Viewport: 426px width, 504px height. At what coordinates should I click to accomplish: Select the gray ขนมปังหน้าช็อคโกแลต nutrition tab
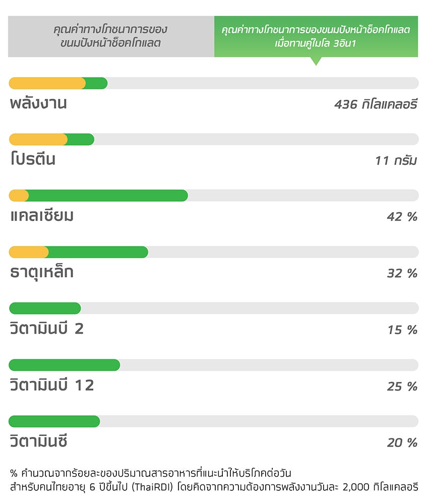coord(111,36)
